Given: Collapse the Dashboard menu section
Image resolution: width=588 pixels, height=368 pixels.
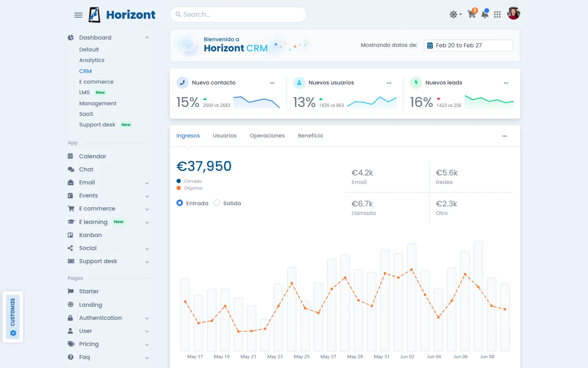Looking at the screenshot, I should pos(109,38).
